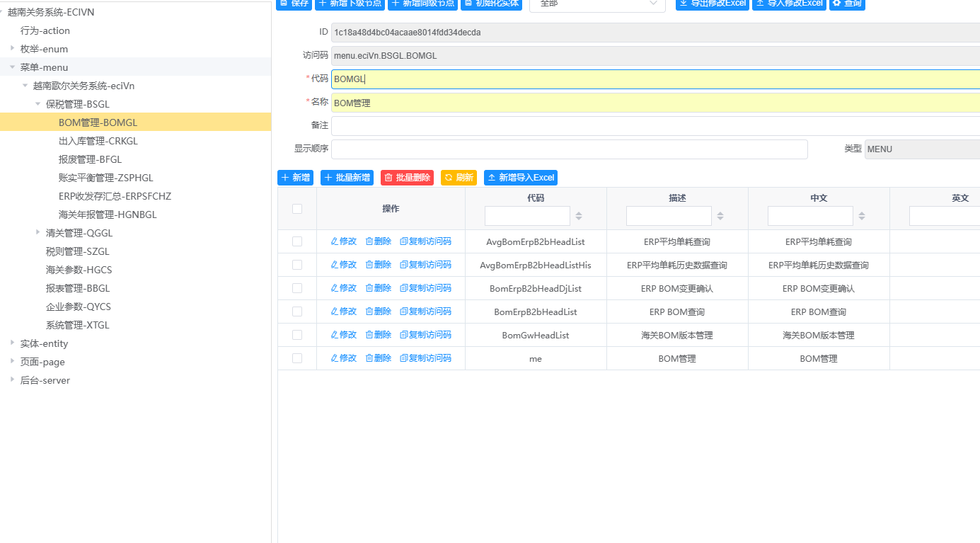Click 修改 edit icon for AvgBomErpB2bHeadListHis row
980x543 pixels.
coord(344,265)
